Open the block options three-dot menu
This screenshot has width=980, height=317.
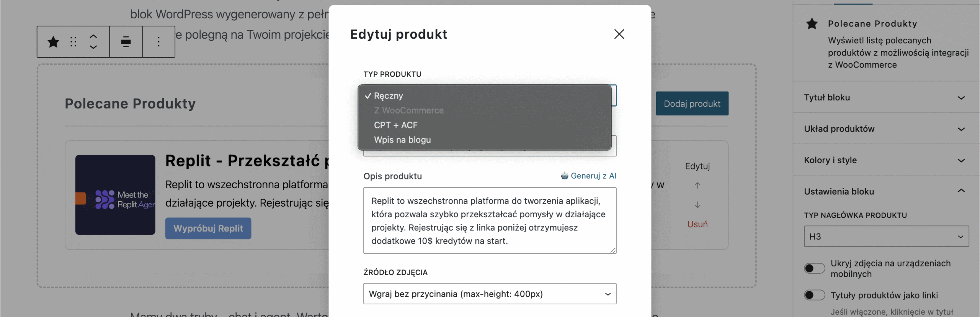point(158,41)
